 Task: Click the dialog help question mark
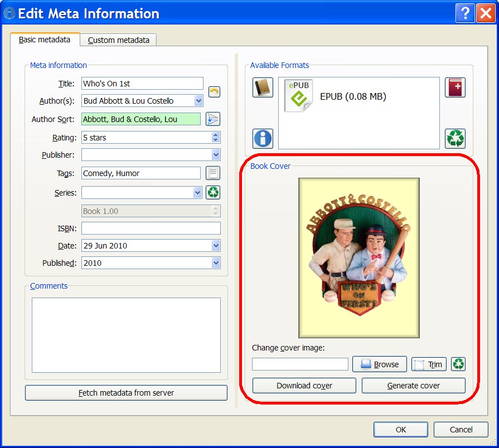pos(465,13)
